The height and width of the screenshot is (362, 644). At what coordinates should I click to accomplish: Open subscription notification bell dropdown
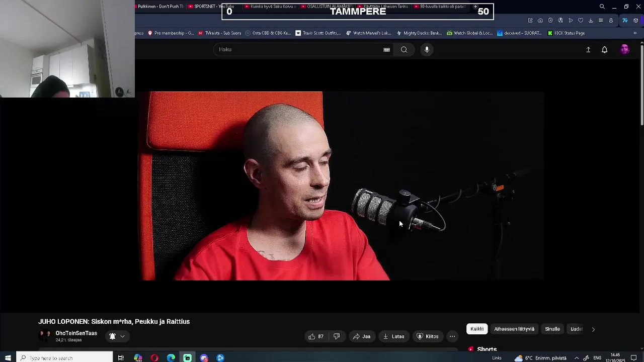117,336
